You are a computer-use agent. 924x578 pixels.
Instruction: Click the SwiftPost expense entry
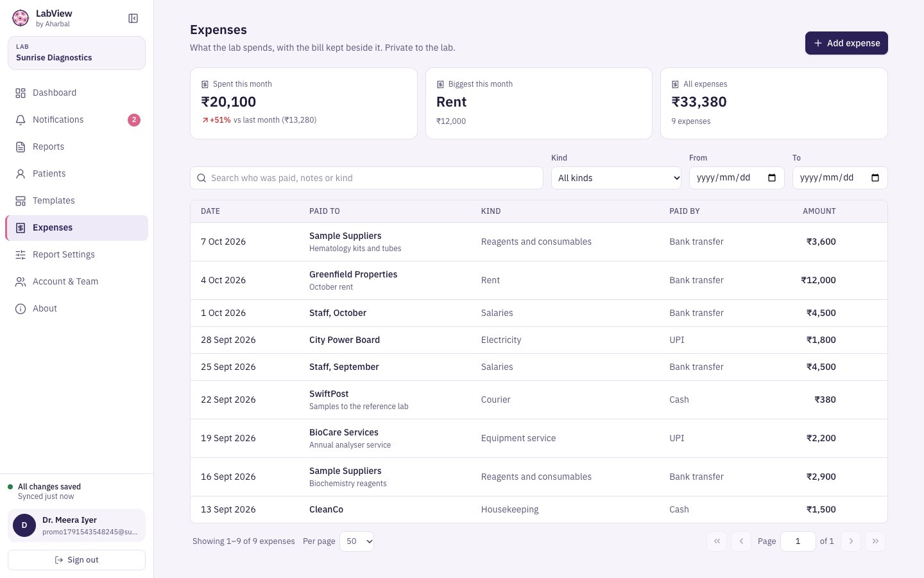(539, 400)
